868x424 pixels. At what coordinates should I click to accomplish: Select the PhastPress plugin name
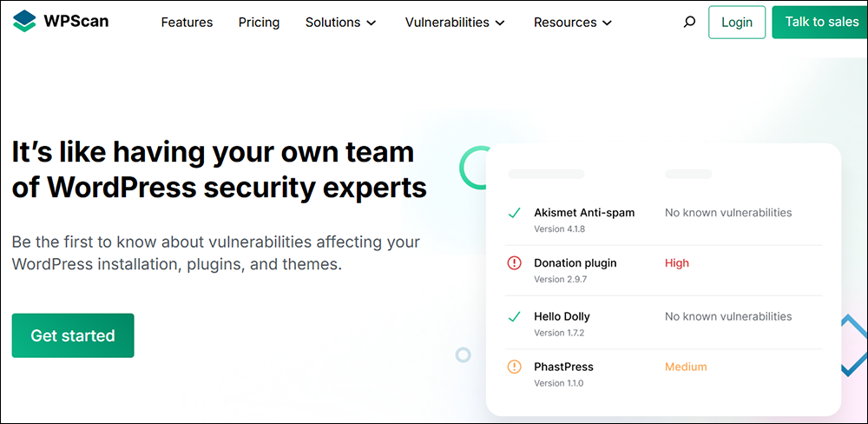pyautogui.click(x=563, y=367)
